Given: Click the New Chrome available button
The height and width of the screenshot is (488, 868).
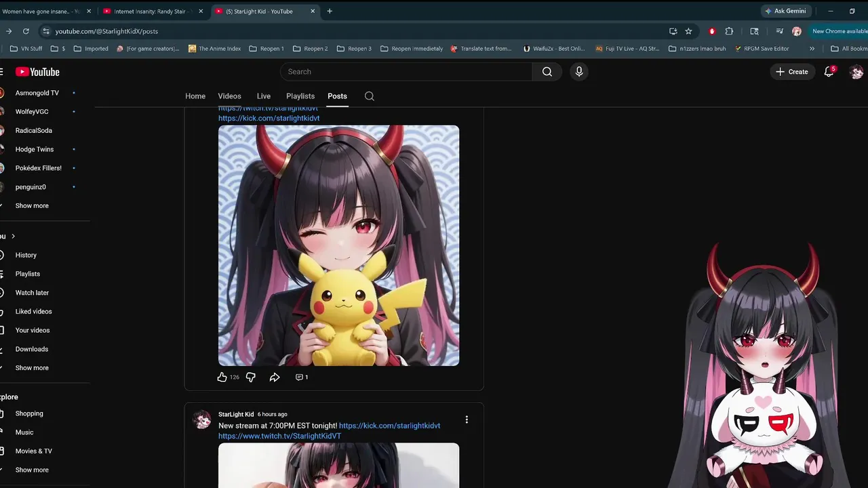Looking at the screenshot, I should 840,31.
